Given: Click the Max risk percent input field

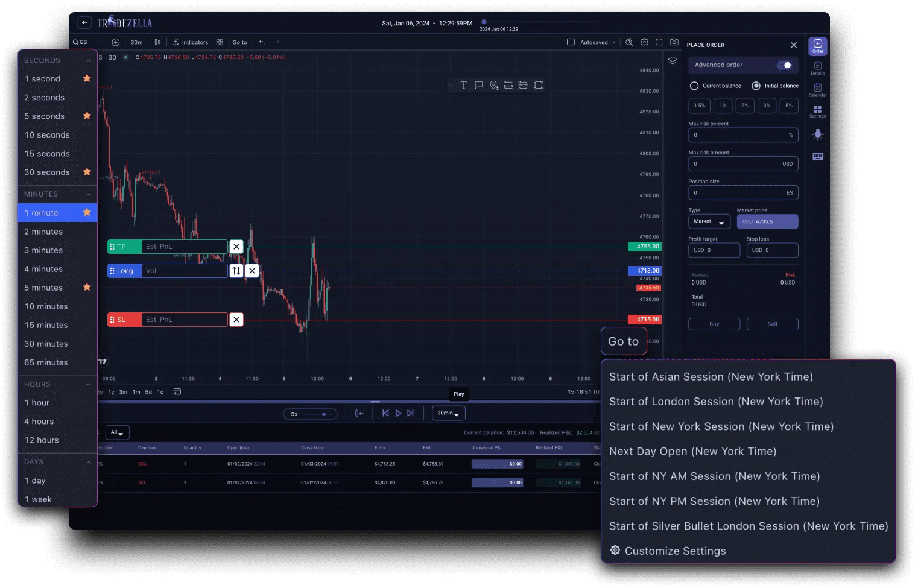Looking at the screenshot, I should 743,134.
